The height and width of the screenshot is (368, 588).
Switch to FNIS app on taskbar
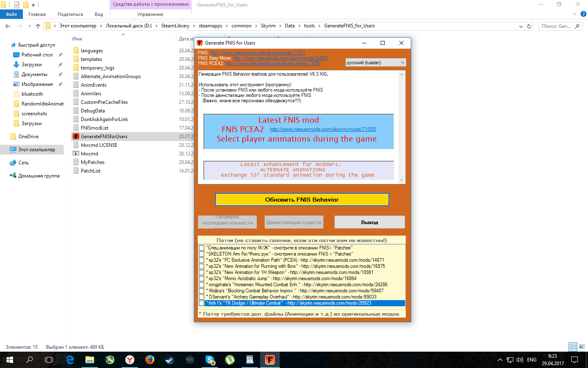pos(270,360)
